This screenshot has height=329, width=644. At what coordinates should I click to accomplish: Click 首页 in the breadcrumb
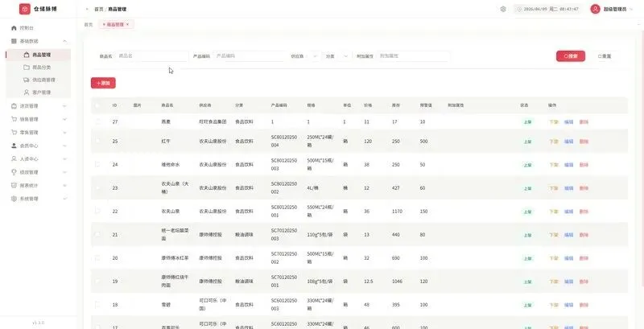tap(98, 9)
